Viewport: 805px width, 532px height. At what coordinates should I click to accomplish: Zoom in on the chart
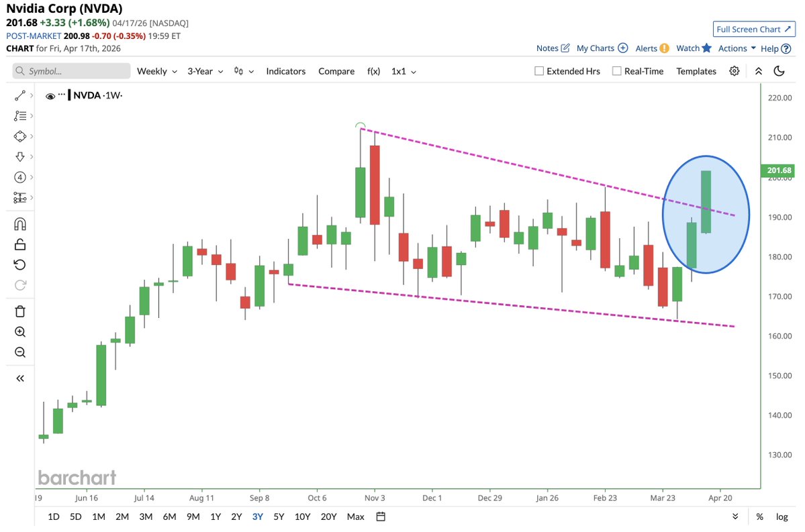tap(20, 332)
